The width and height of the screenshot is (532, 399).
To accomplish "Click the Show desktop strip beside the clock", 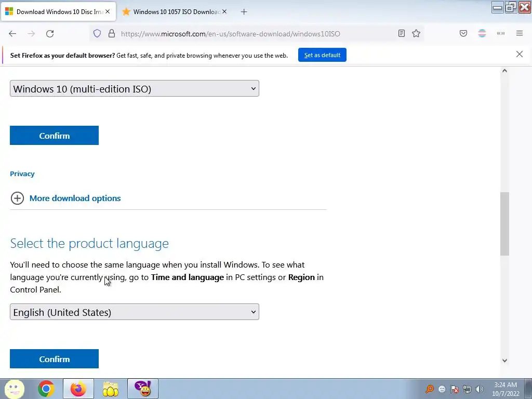I will [528, 389].
